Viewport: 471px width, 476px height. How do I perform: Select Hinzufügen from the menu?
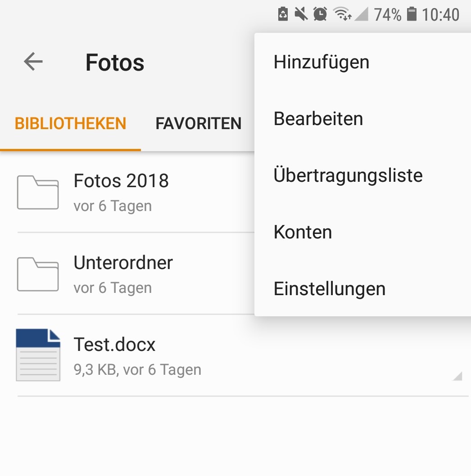pos(363,62)
